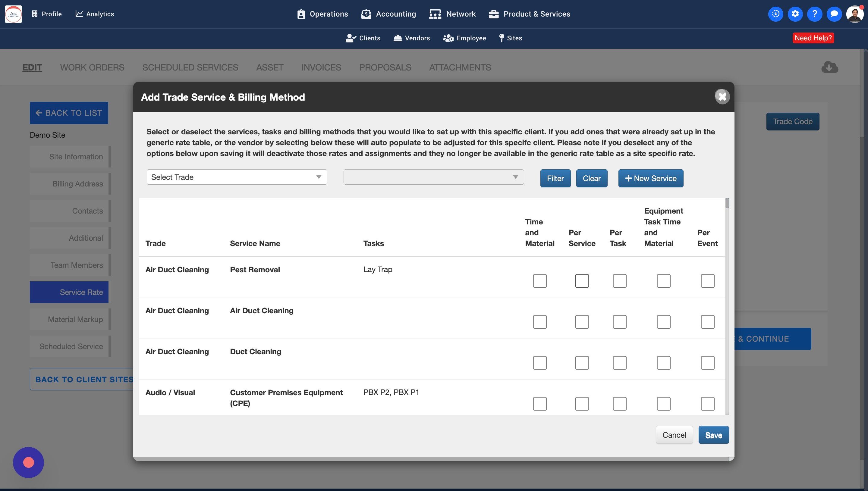Open the Select Trade dropdown
The image size is (868, 491).
pyautogui.click(x=237, y=177)
